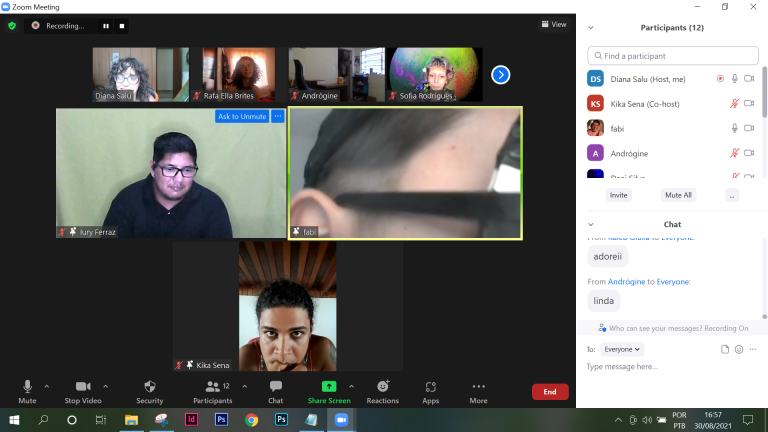Click the chat message bubble "linda"
This screenshot has height=432, width=768.
603,301
